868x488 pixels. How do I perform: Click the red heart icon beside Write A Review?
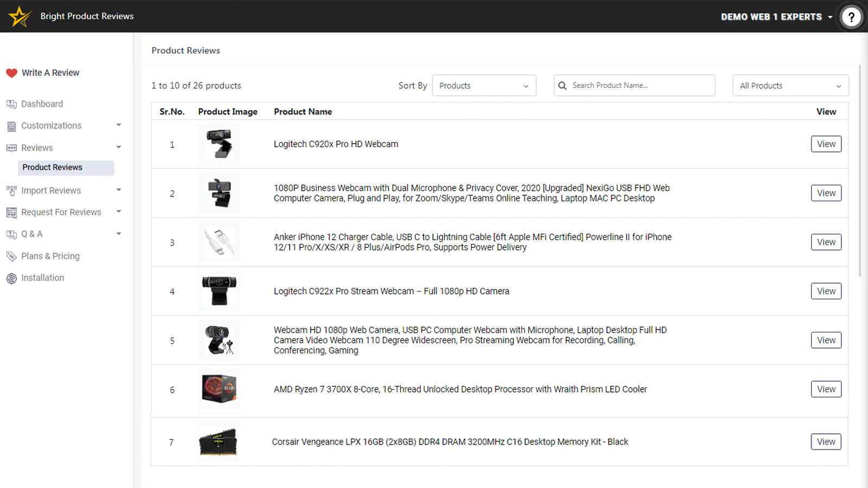click(11, 73)
